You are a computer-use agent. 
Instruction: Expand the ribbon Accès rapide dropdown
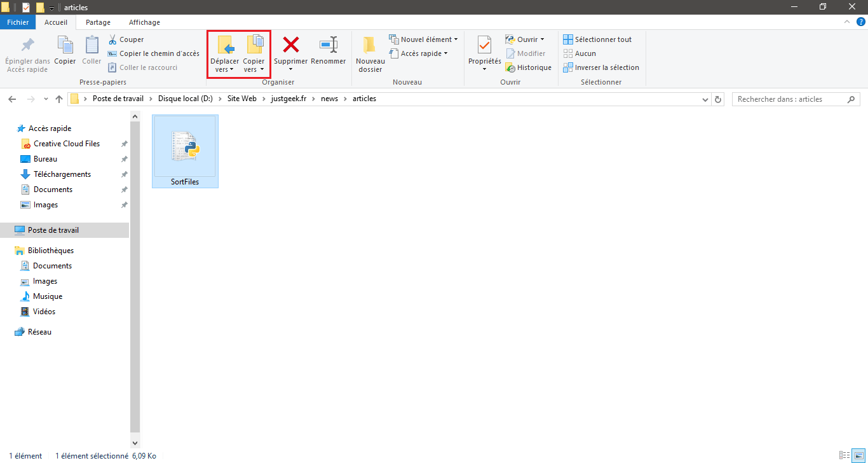(x=418, y=53)
